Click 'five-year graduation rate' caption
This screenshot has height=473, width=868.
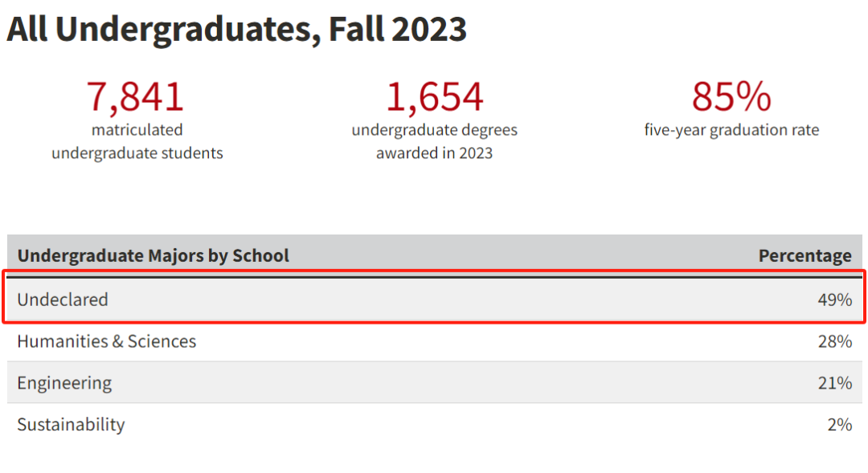tap(731, 130)
